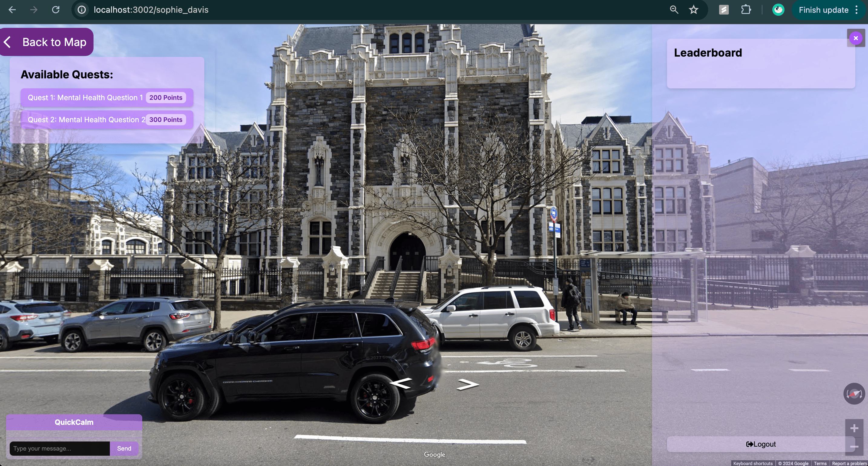Open Quest 2: Mental Health Question 2
The height and width of the screenshot is (466, 868).
click(107, 120)
